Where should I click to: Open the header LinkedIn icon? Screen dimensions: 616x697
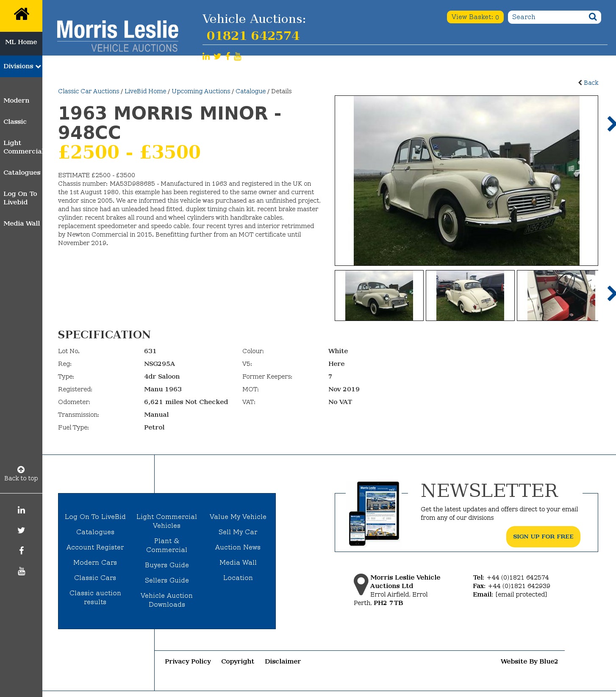pyautogui.click(x=206, y=56)
